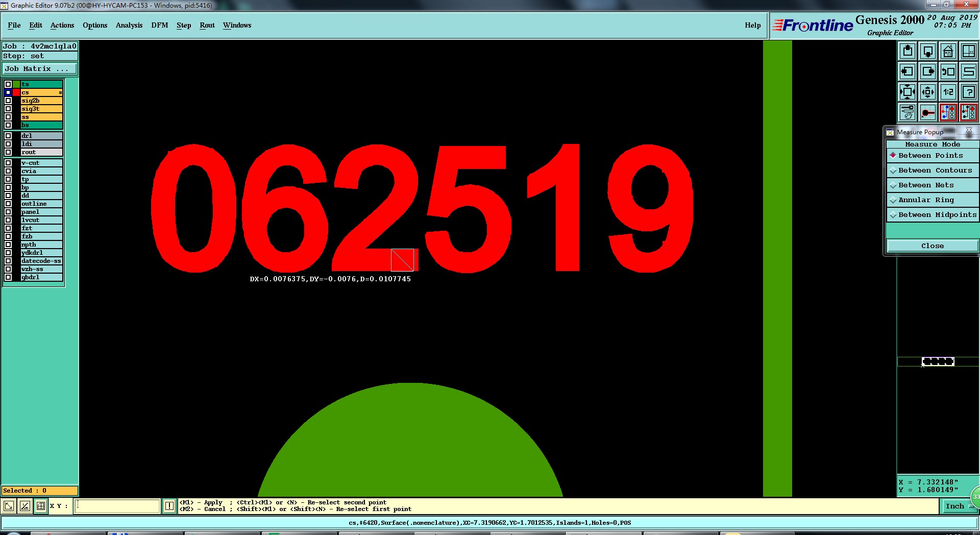The height and width of the screenshot is (535, 980).
Task: Toggle the ts layer display box
Action: click(x=8, y=84)
